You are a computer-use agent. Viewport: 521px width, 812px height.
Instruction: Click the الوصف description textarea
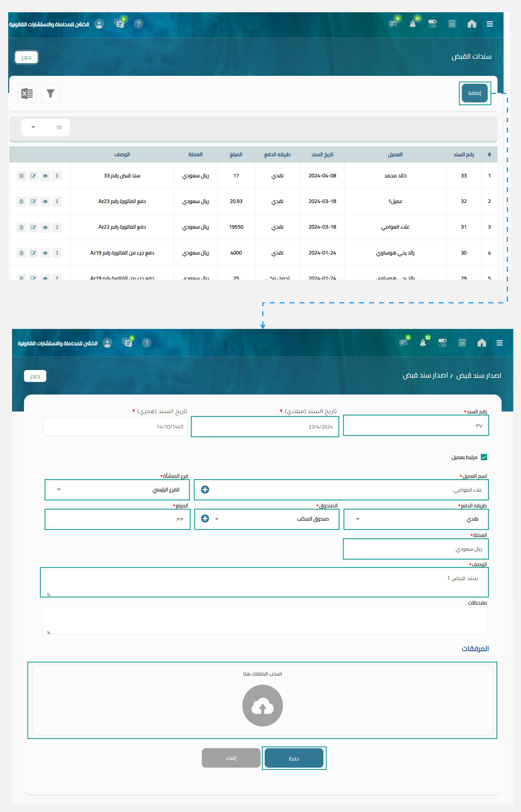(264, 582)
